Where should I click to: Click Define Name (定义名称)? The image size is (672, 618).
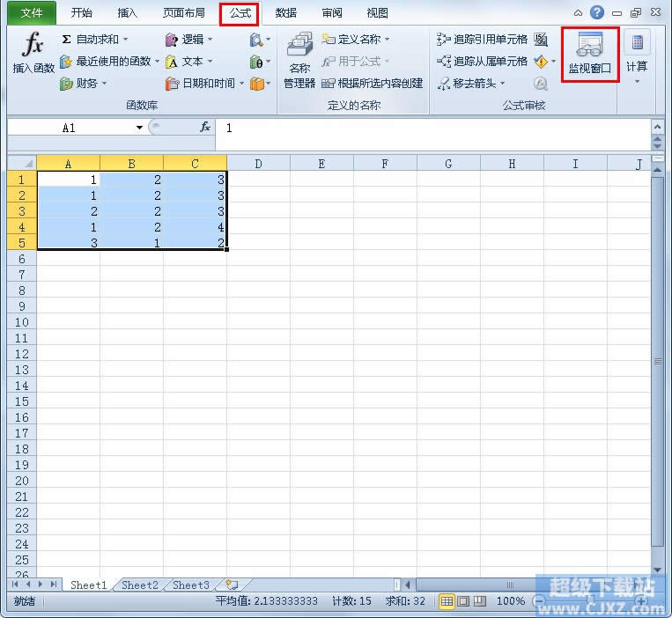point(355,40)
